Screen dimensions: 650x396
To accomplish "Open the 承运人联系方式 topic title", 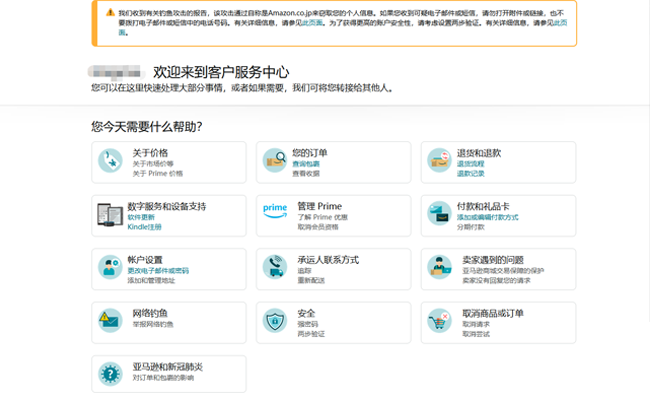I will pyautogui.click(x=328, y=260).
